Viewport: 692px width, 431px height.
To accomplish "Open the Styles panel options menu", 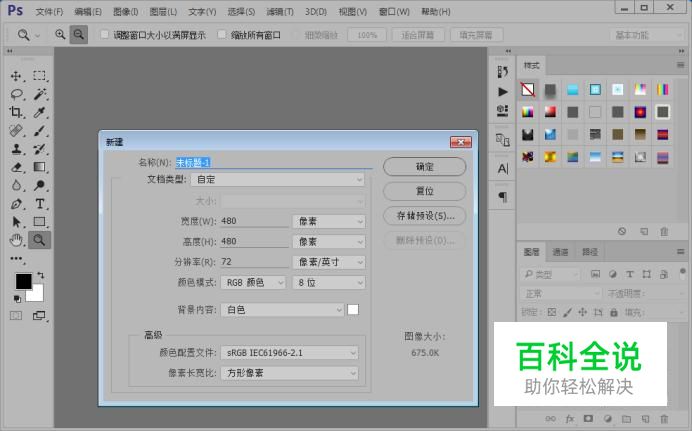I will click(681, 65).
